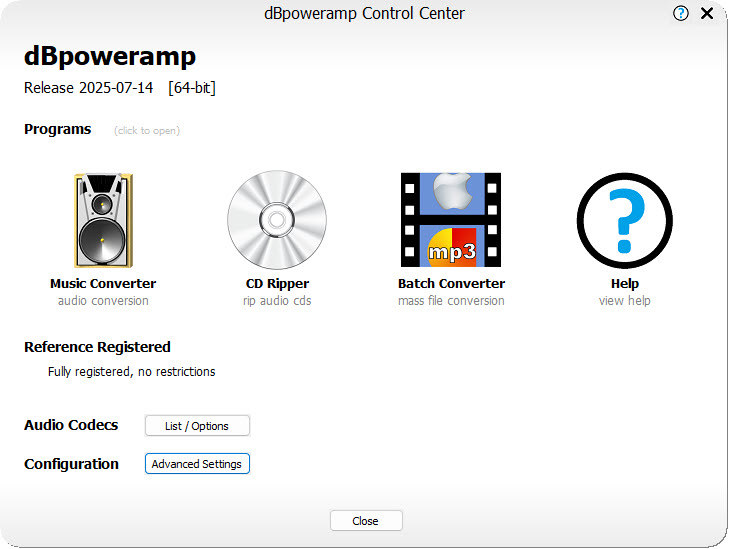This screenshot has height=549, width=729.
Task: Launch CD Ripper via the disc icon
Action: pos(277,220)
